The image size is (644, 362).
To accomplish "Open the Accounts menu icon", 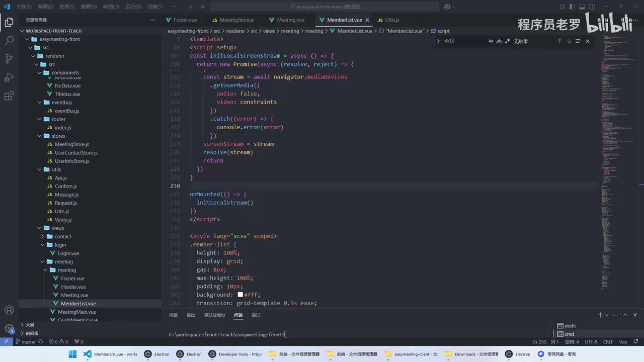I will 9,310.
